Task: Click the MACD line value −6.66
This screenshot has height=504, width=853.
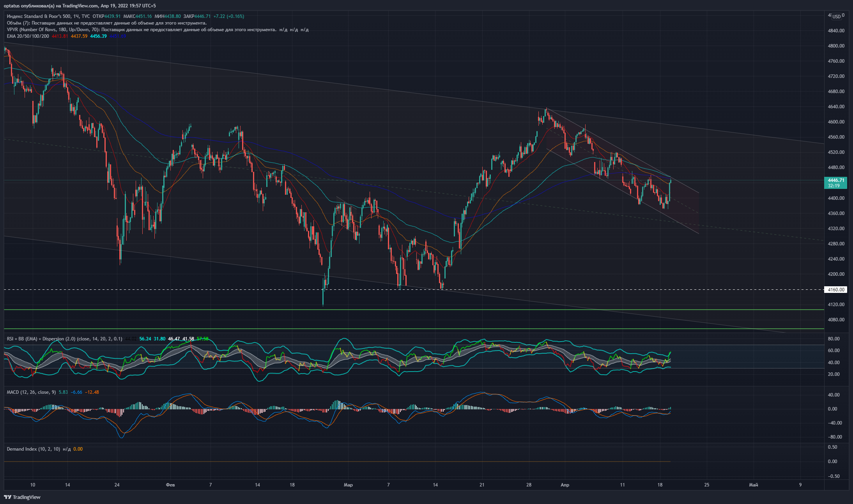Action: click(76, 392)
